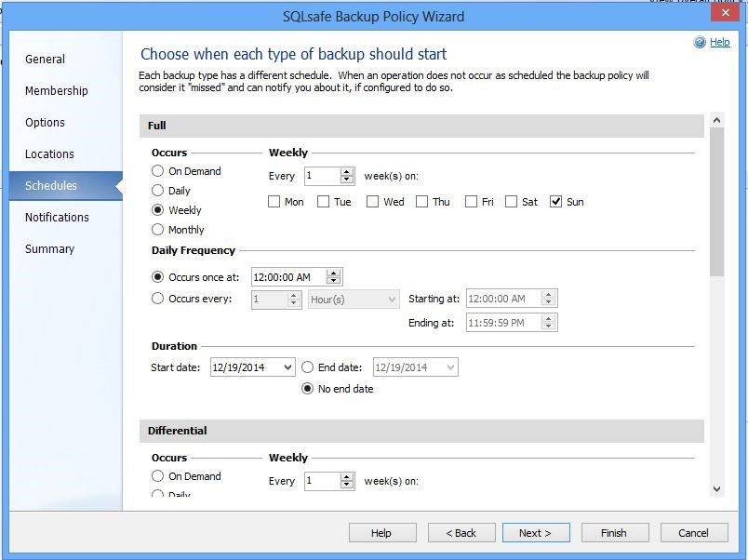Open the Notifications step
Image resolution: width=748 pixels, height=560 pixels.
coord(57,217)
